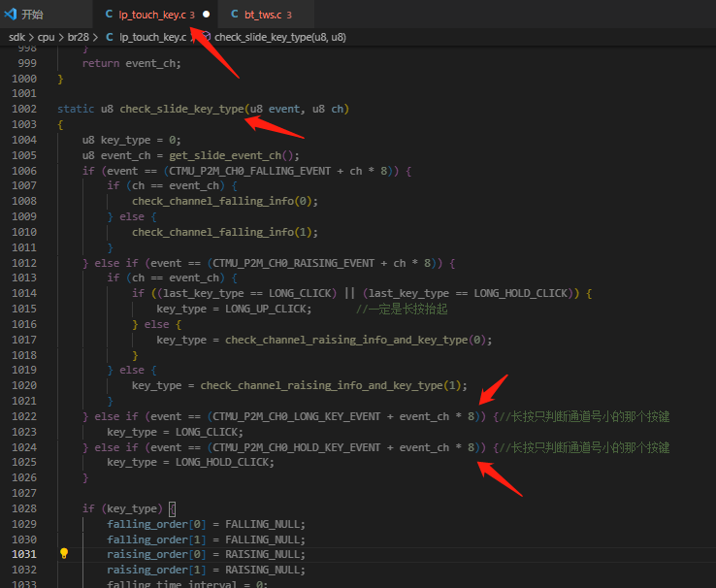Click falling_time_interval on line 1033
Viewport: 716px width, 588px height.
pyautogui.click(x=172, y=584)
